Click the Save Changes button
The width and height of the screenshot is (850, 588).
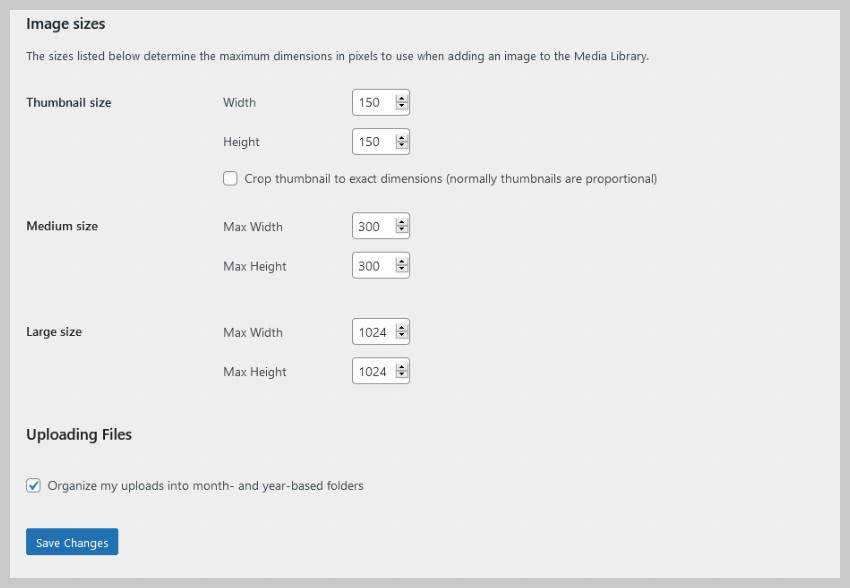tap(72, 542)
